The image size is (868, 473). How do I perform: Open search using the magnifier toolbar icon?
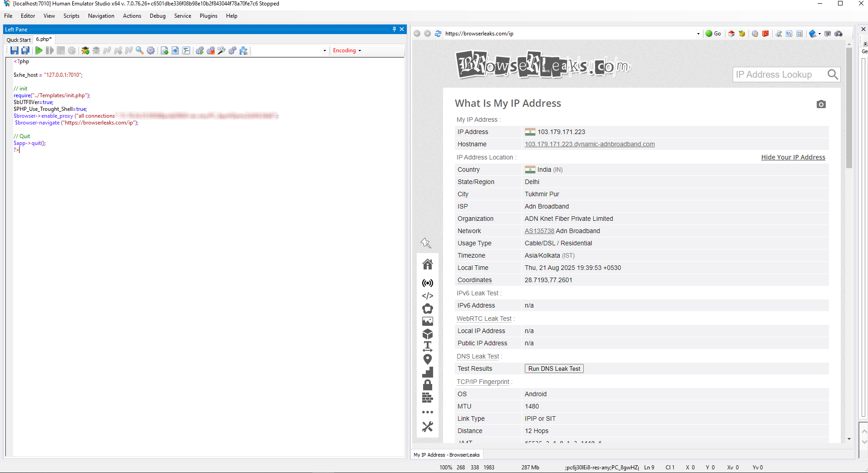139,50
